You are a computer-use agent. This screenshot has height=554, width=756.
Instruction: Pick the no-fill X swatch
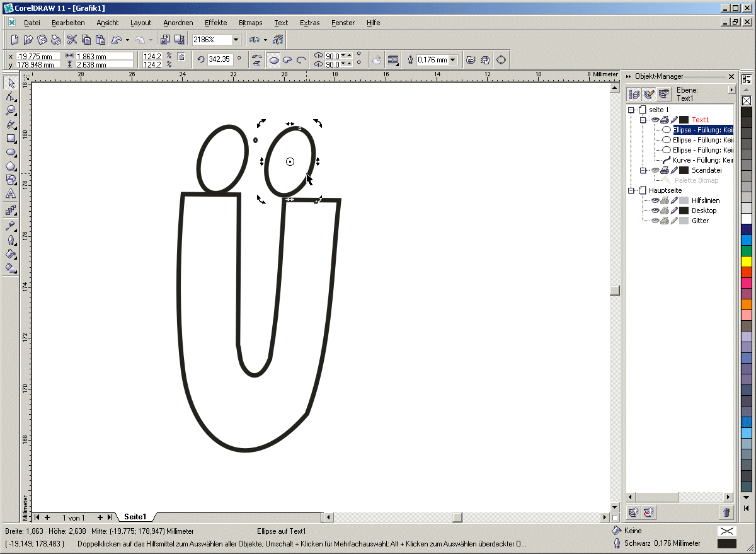[x=747, y=101]
